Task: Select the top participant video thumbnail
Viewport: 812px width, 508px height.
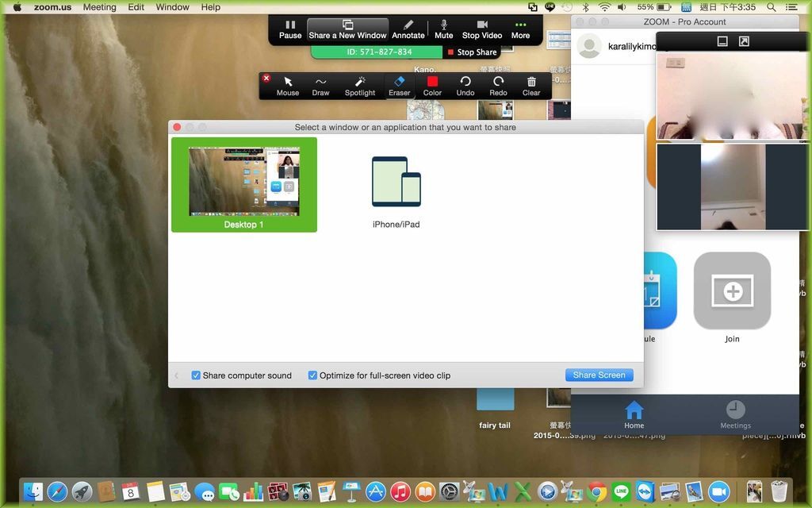Action: coord(732,96)
